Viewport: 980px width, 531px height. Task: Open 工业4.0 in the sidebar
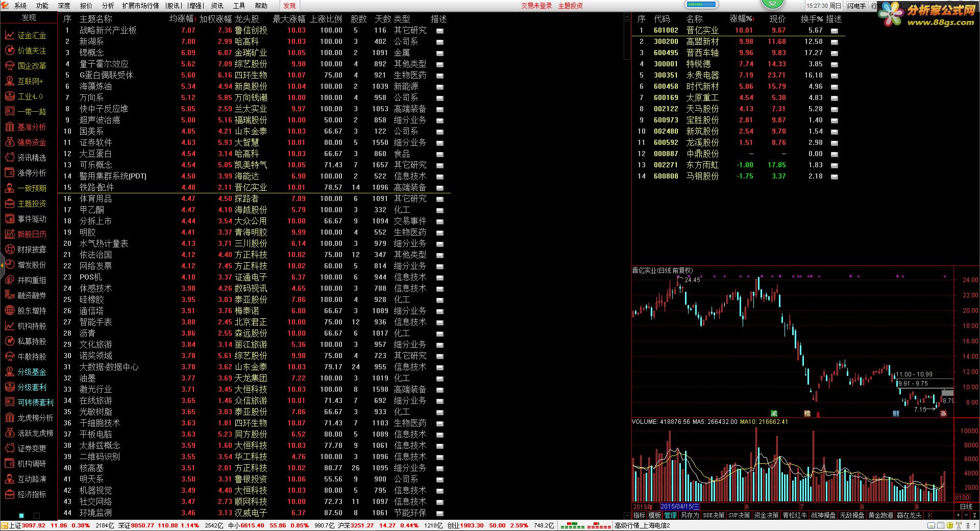pos(24,96)
